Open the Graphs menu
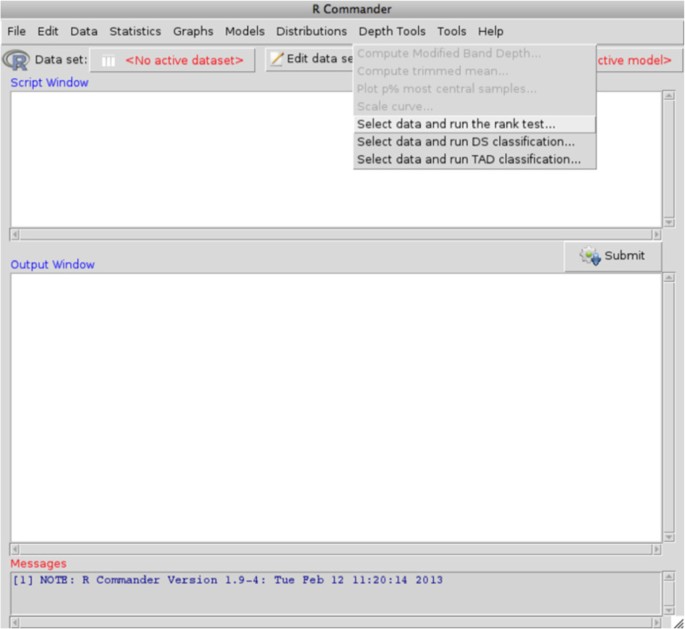Image resolution: width=685 pixels, height=629 pixels. [193, 31]
